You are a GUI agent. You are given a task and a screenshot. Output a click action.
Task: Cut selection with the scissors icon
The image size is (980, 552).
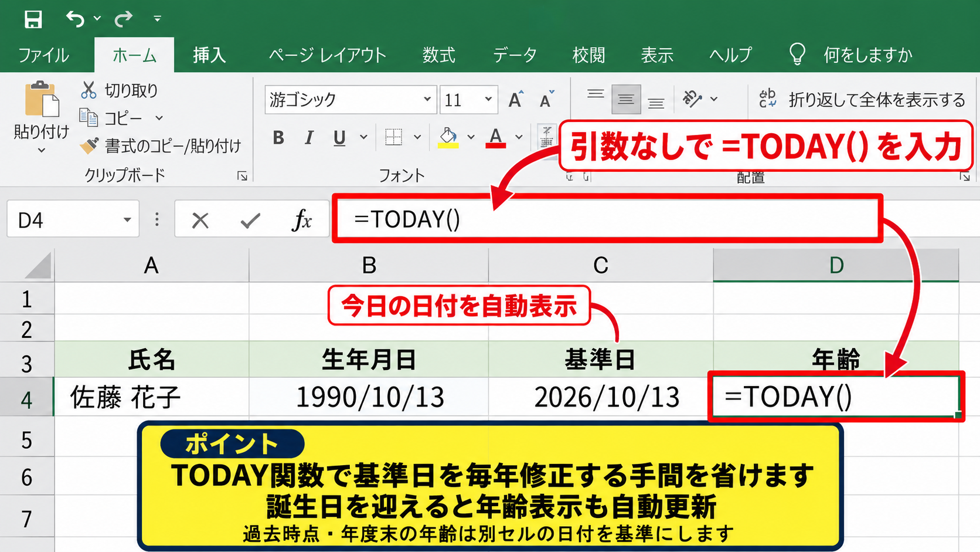(x=89, y=90)
